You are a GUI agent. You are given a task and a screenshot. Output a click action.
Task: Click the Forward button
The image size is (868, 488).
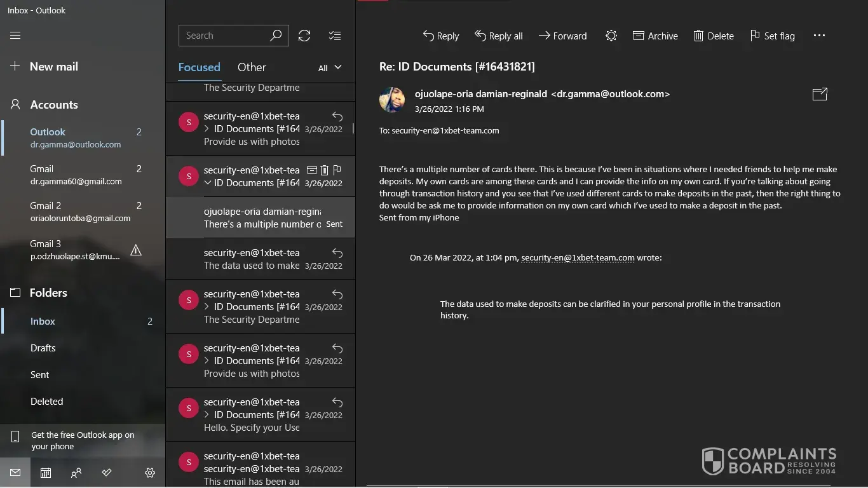[562, 36]
